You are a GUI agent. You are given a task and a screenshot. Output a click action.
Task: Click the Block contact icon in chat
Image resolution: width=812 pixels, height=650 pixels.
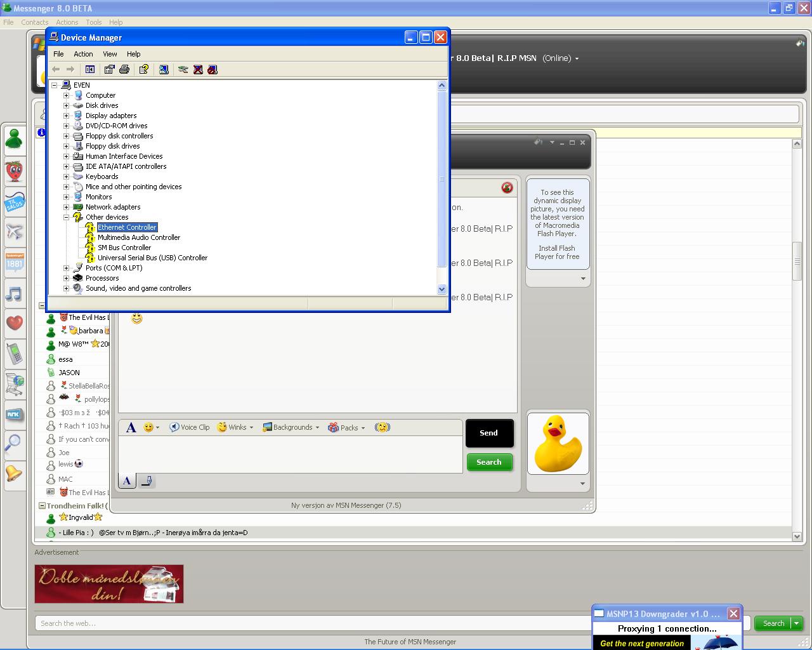point(507,187)
